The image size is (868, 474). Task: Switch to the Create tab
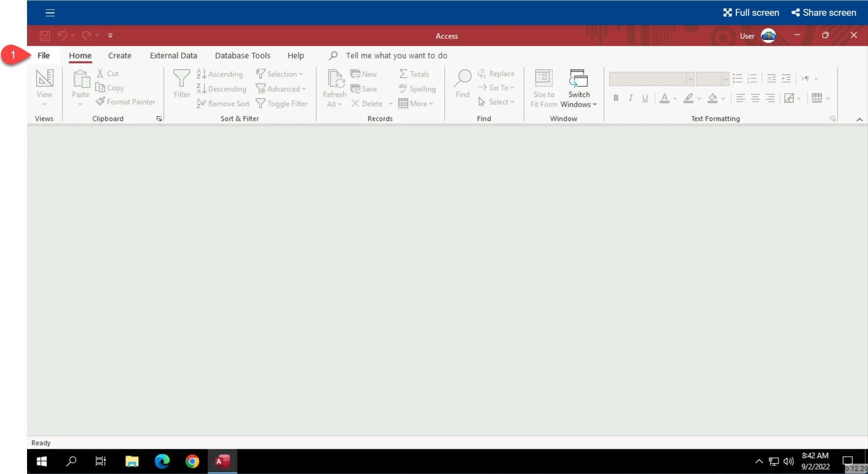pyautogui.click(x=120, y=55)
